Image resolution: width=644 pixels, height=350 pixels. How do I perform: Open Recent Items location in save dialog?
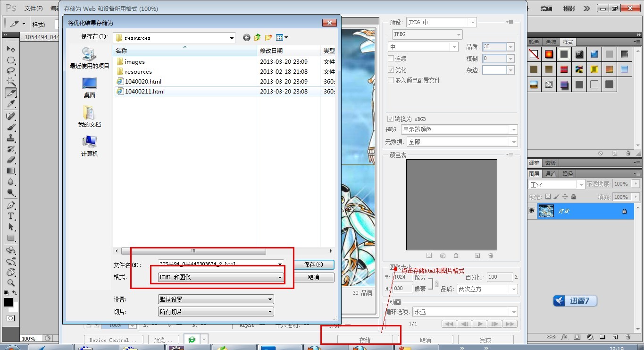(x=89, y=58)
